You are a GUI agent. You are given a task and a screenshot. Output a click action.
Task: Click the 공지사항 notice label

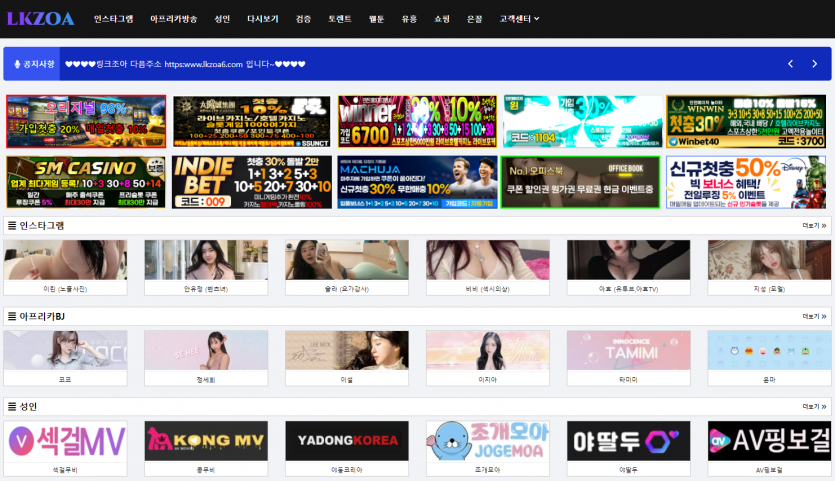pos(35,64)
